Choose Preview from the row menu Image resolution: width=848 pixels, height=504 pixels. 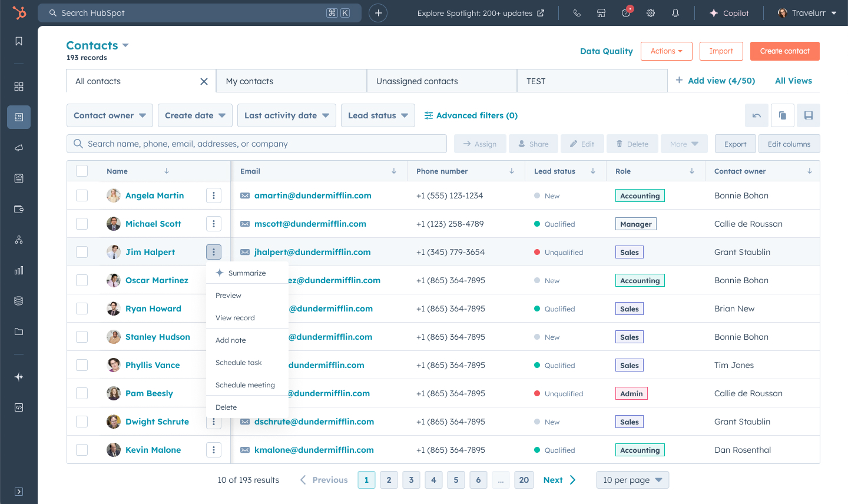tap(247, 296)
